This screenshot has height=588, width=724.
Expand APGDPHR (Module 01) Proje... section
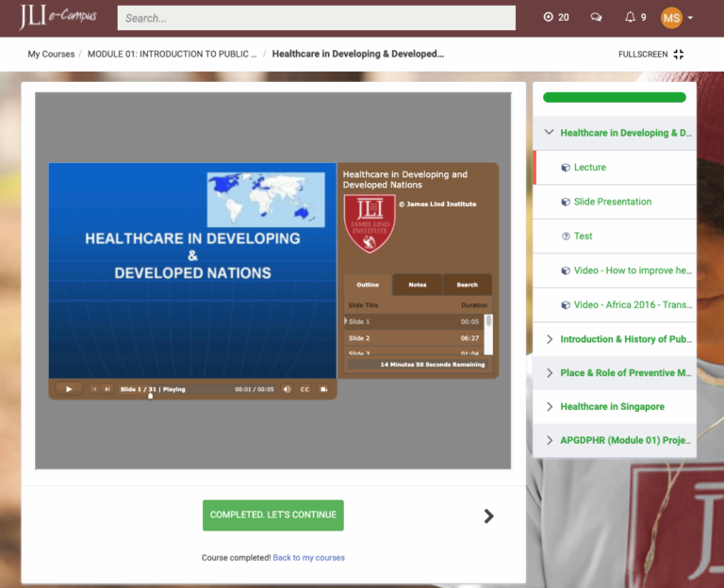[x=615, y=440]
